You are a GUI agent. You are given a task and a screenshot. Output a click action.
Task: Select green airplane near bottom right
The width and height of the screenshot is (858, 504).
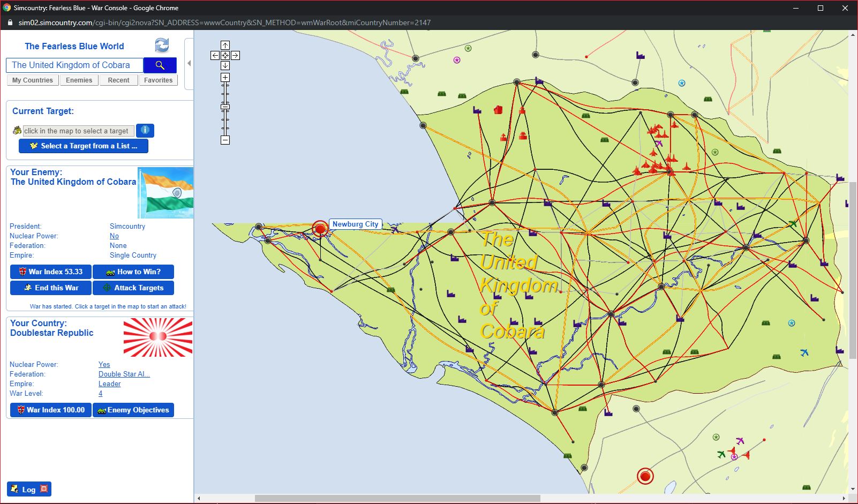click(721, 454)
